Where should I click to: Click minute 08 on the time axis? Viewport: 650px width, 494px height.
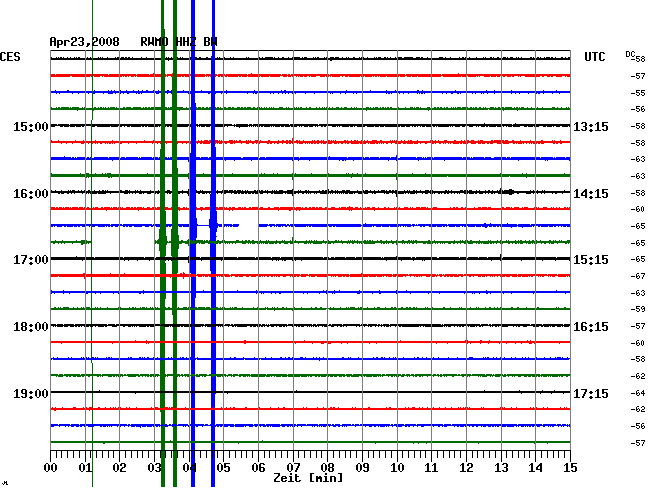pyautogui.click(x=327, y=468)
